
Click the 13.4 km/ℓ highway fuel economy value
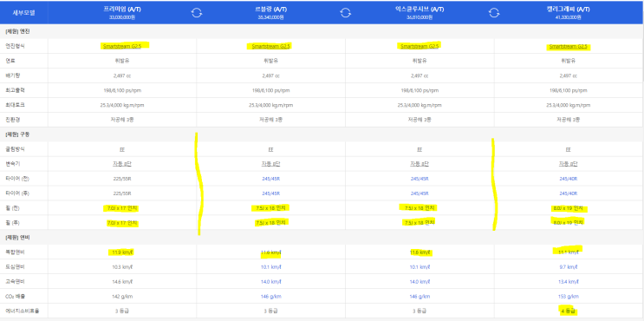pos(568,282)
